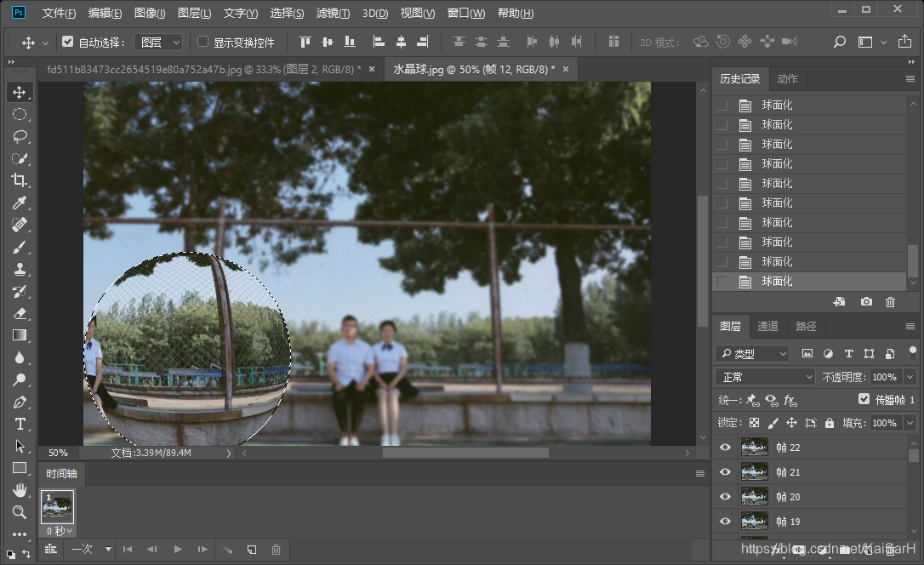Open the 正常 blend mode dropdown
This screenshot has height=565, width=924.
point(765,377)
